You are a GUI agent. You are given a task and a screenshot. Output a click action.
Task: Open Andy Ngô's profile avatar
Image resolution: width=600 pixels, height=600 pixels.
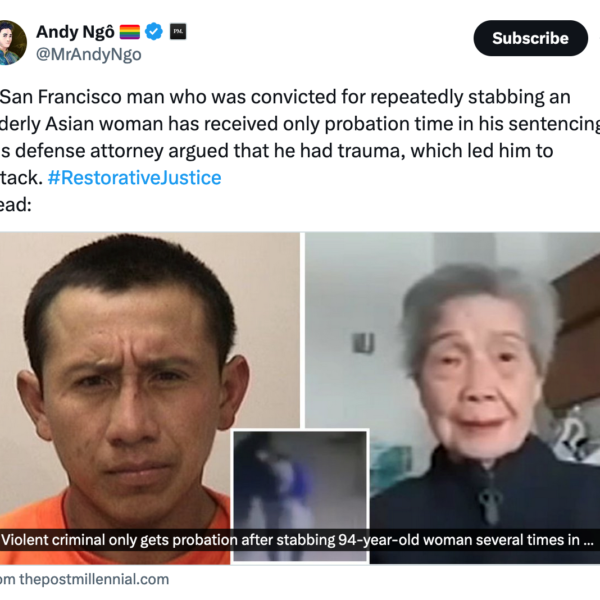point(11,42)
